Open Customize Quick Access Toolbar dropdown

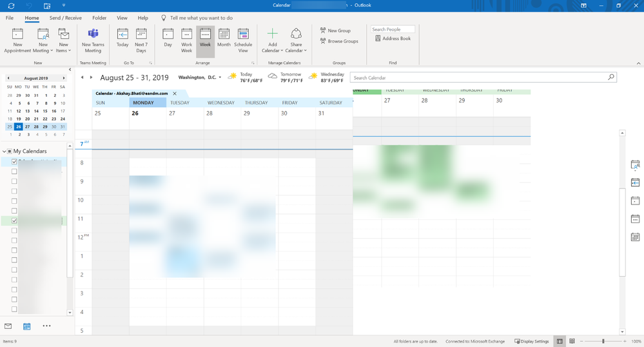click(x=64, y=6)
